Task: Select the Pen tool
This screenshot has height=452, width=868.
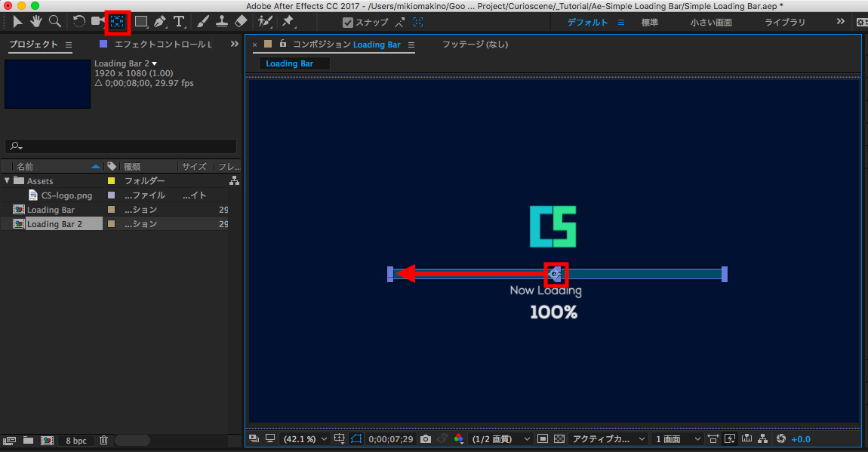Action: (x=159, y=21)
